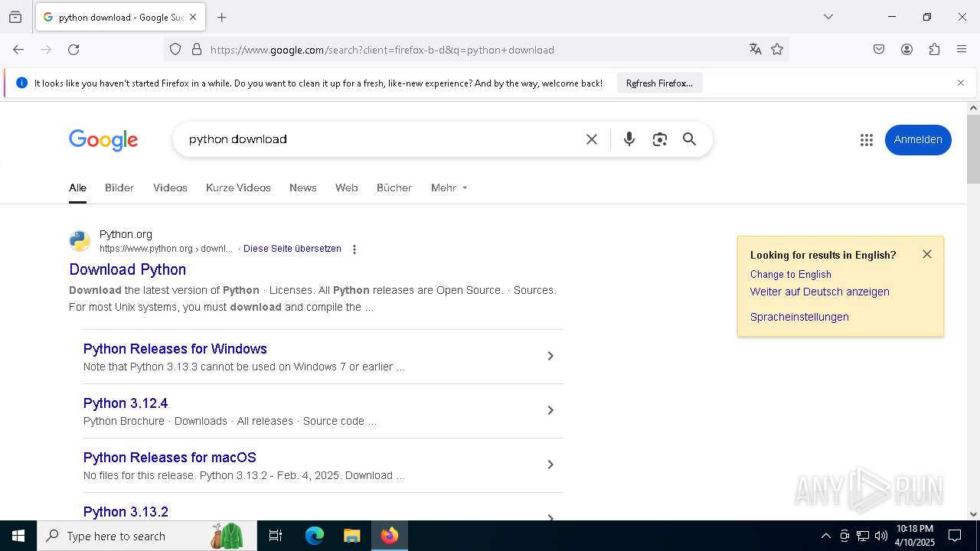Open the list all tabs chevron
This screenshot has width=980, height=551.
point(828,17)
